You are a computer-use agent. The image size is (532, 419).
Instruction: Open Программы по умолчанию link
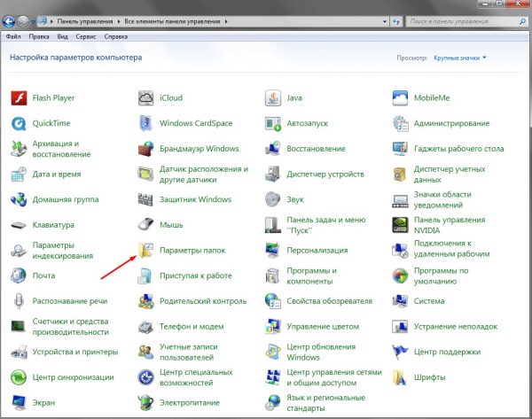pyautogui.click(x=441, y=276)
